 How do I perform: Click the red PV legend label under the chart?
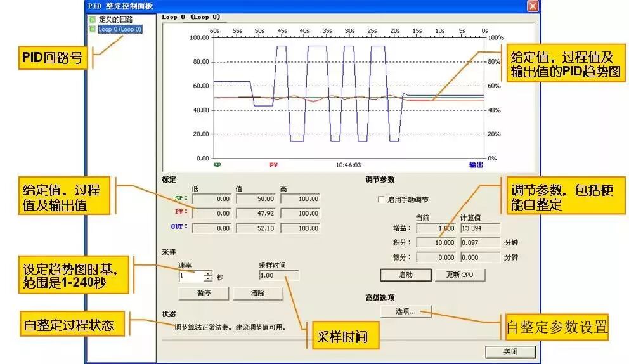(x=273, y=165)
